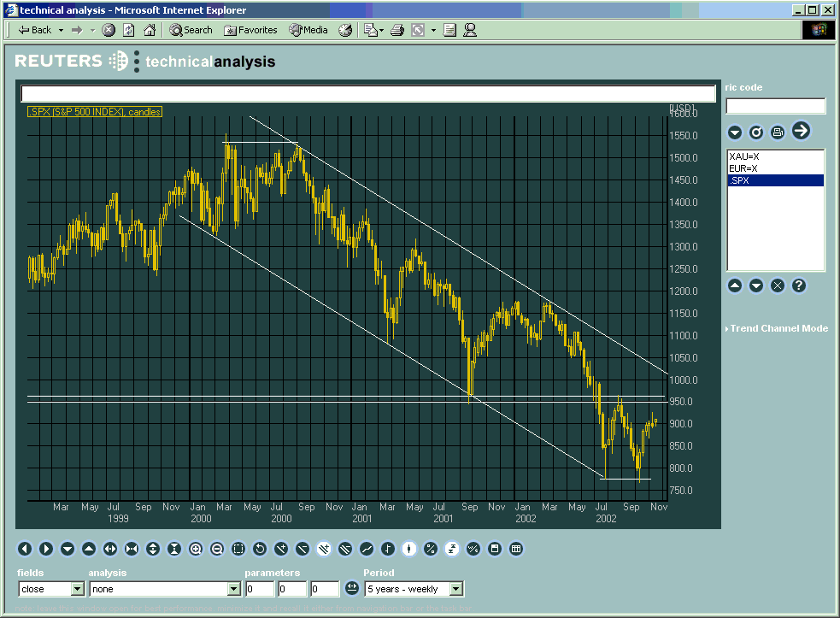Click the reset chart view icon
The image size is (840, 618).
pyautogui.click(x=260, y=549)
